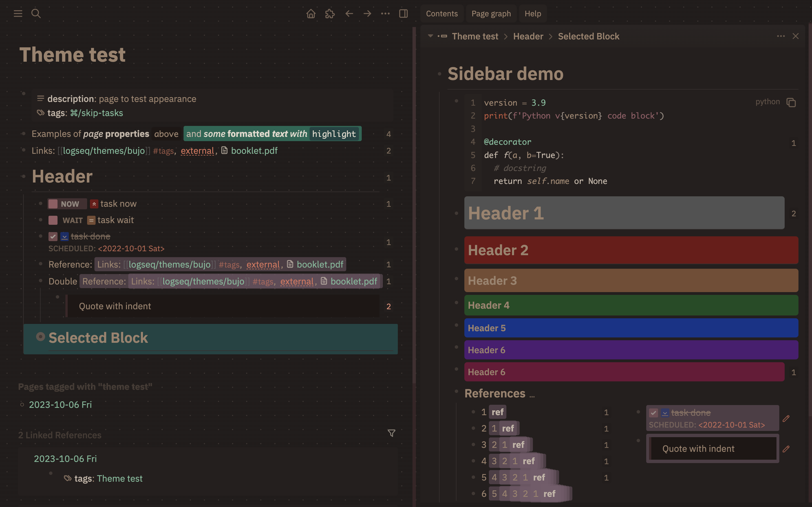Screen dimensions: 812x507
Task: Collapse sidebar block with triangle arrow
Action: [x=430, y=36]
